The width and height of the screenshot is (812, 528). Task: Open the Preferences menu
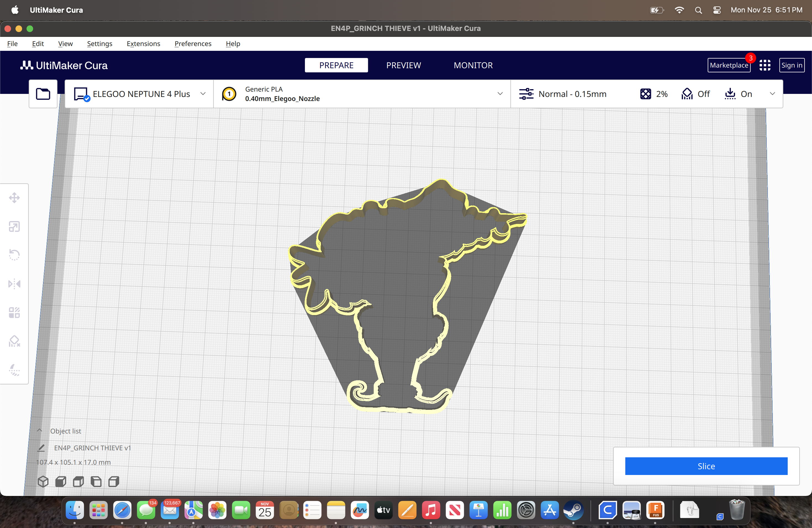click(x=193, y=44)
